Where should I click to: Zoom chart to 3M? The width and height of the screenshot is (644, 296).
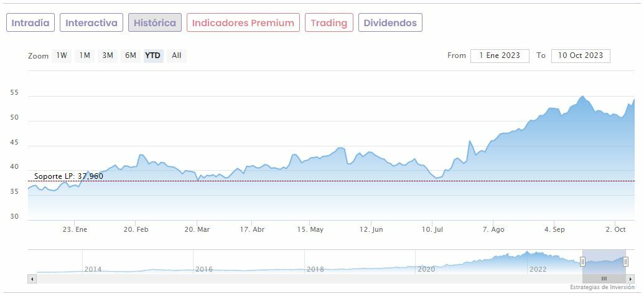point(108,55)
